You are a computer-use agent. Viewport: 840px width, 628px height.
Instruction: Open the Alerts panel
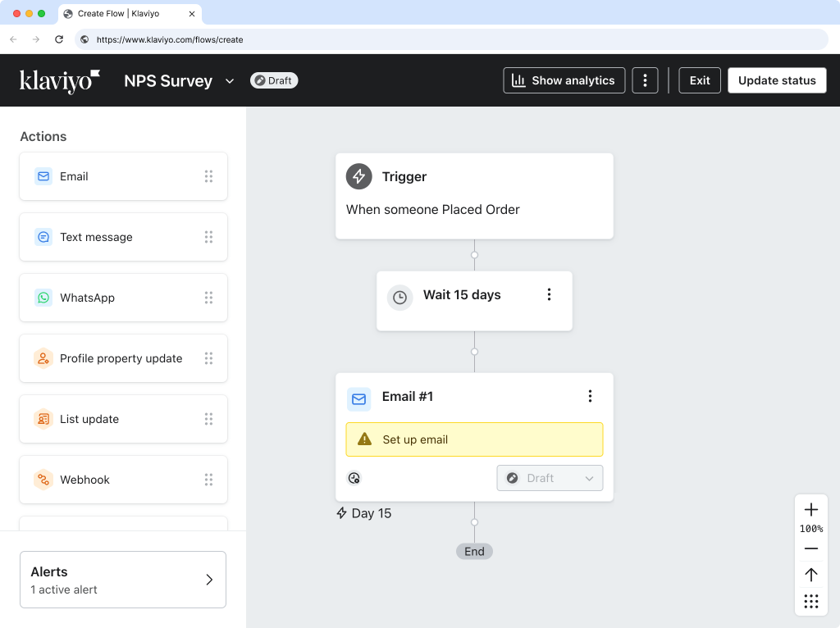click(122, 579)
